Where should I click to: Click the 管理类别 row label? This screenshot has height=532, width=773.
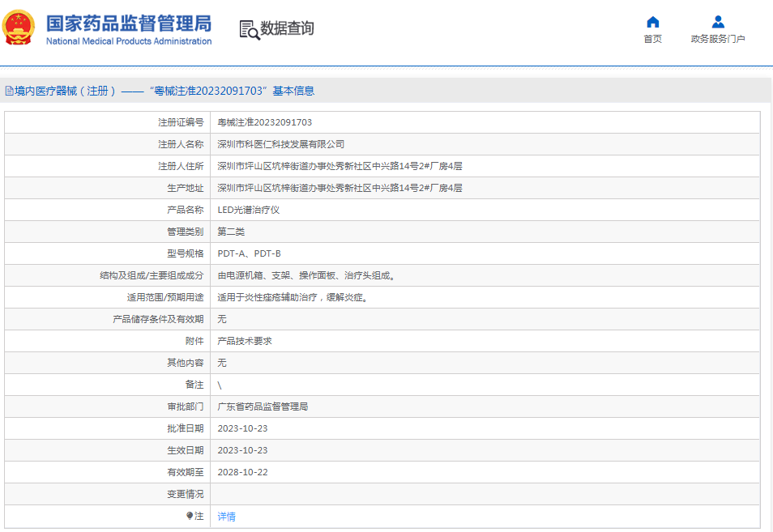point(185,232)
